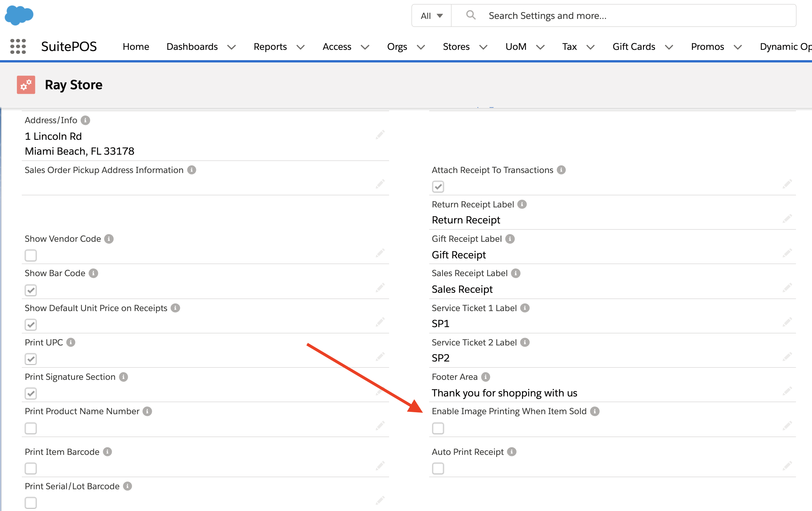The image size is (812, 511).
Task: Go to the Home tab
Action: [136, 46]
